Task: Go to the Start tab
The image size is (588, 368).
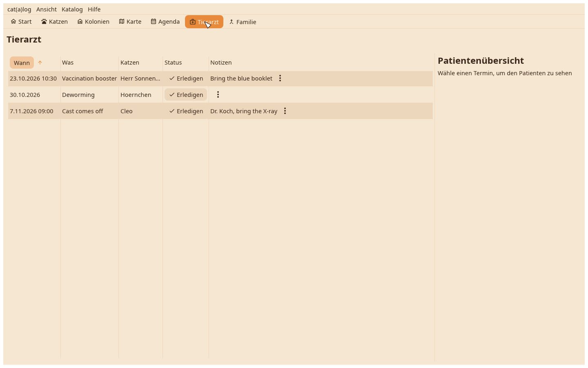Action: [x=21, y=22]
